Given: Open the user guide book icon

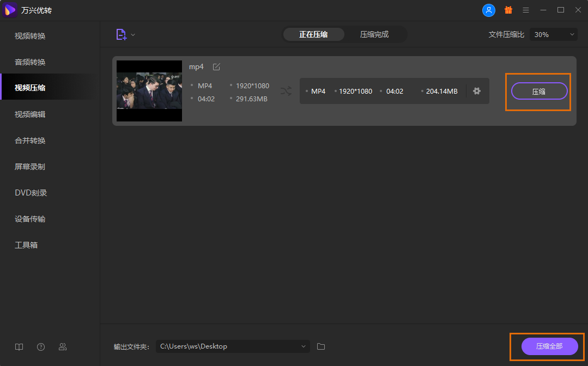Looking at the screenshot, I should [x=19, y=347].
